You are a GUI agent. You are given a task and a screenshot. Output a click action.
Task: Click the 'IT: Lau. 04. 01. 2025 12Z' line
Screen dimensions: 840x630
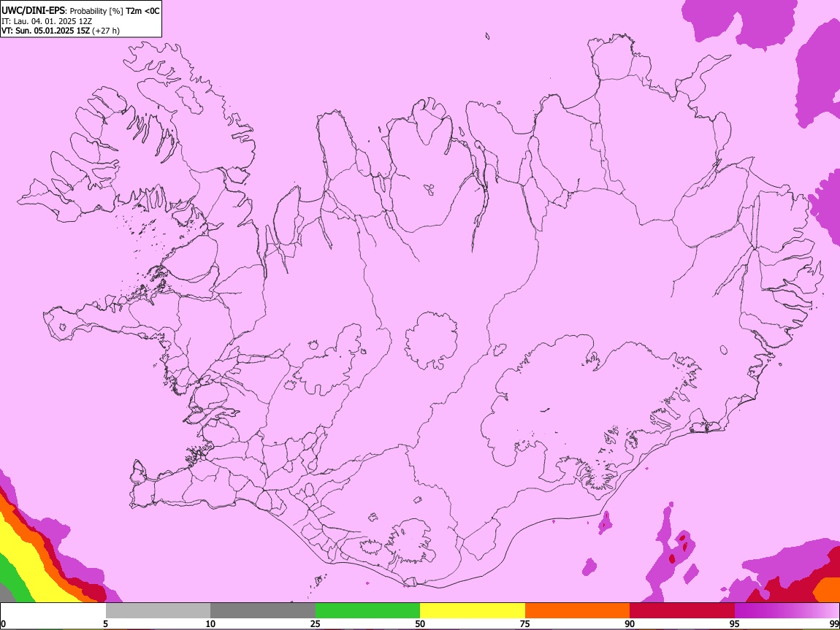click(x=47, y=21)
